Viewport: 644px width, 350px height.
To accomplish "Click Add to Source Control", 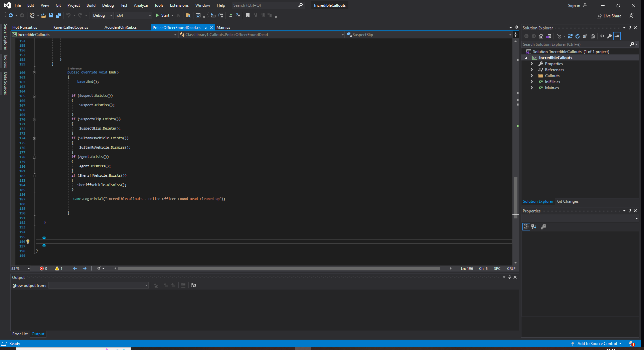I will point(597,344).
